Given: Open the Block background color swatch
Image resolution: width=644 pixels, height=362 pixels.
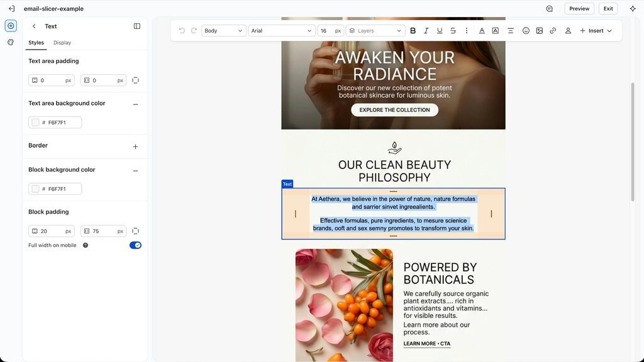Looking at the screenshot, I should pyautogui.click(x=36, y=189).
